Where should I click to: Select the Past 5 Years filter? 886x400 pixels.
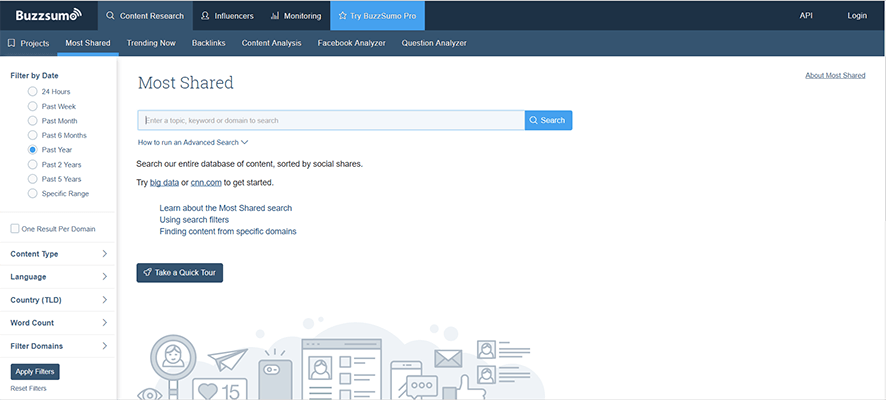32,179
